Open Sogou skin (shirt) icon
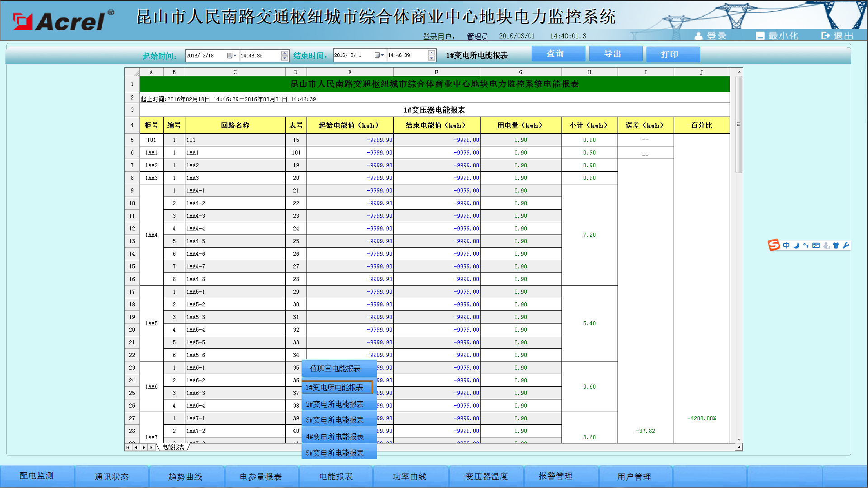This screenshot has height=488, width=868. pos(835,245)
